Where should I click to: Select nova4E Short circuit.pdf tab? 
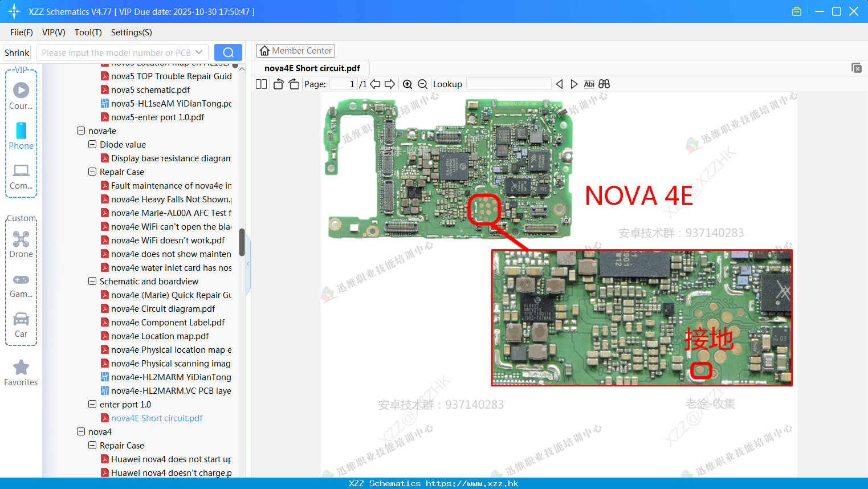coord(312,68)
